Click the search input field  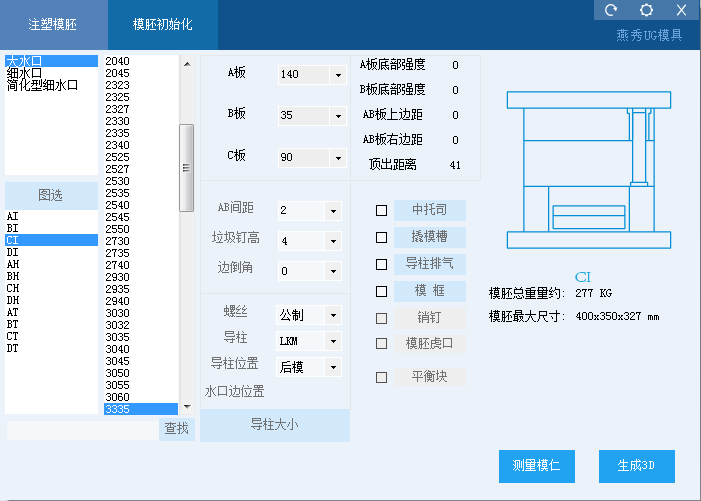pyautogui.click(x=83, y=429)
